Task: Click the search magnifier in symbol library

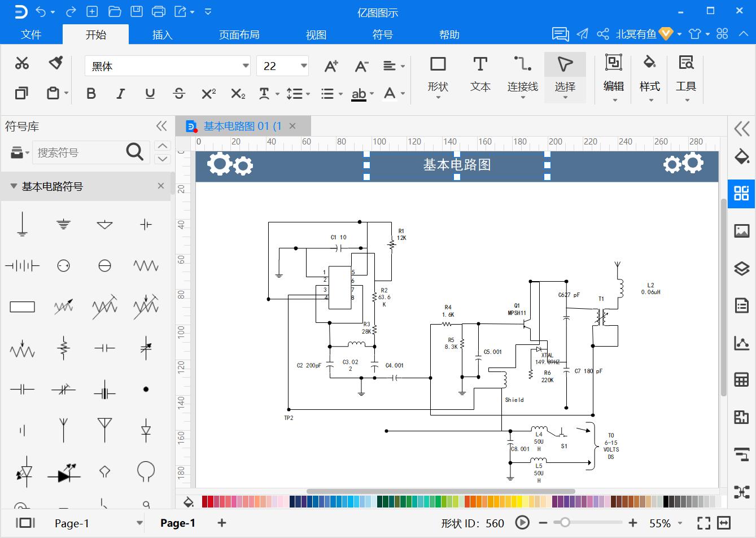Action: click(x=134, y=152)
